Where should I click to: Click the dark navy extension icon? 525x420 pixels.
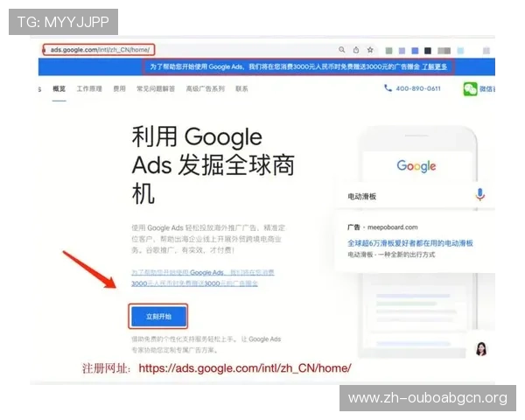pyautogui.click(x=428, y=51)
